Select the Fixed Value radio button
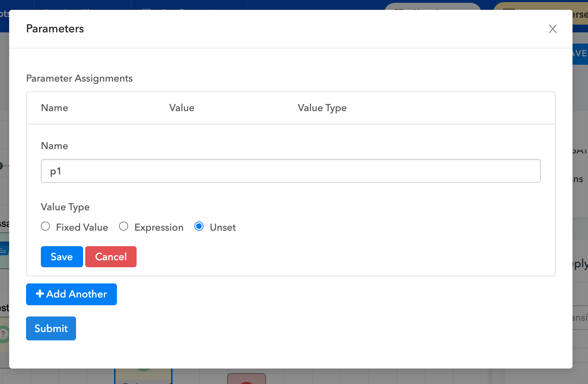588x384 pixels. (x=45, y=226)
